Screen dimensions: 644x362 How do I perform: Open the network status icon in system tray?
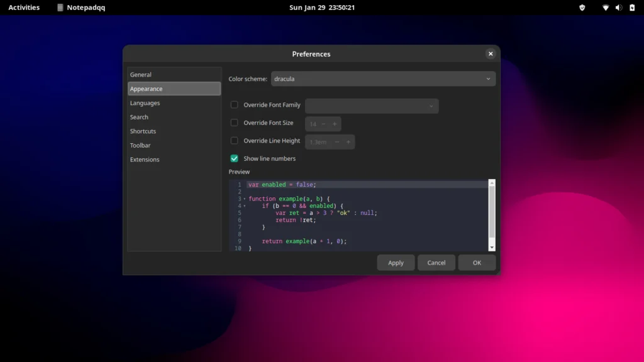(605, 8)
